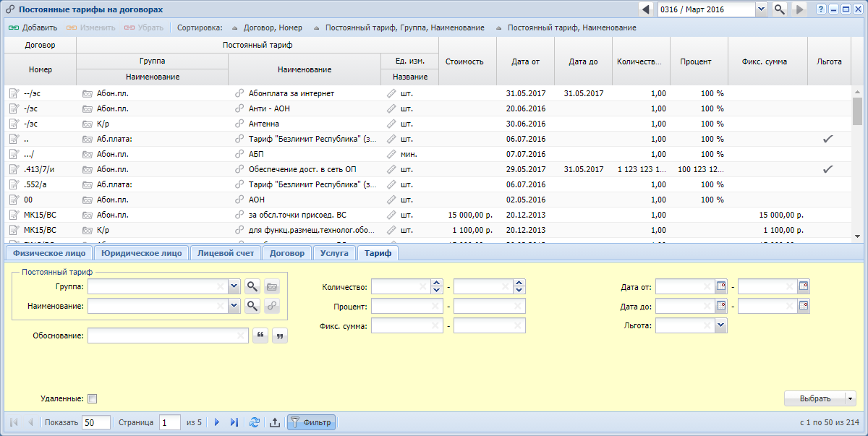Click link icon next to Антенна tariff
The height and width of the screenshot is (436, 868).
[x=239, y=124]
